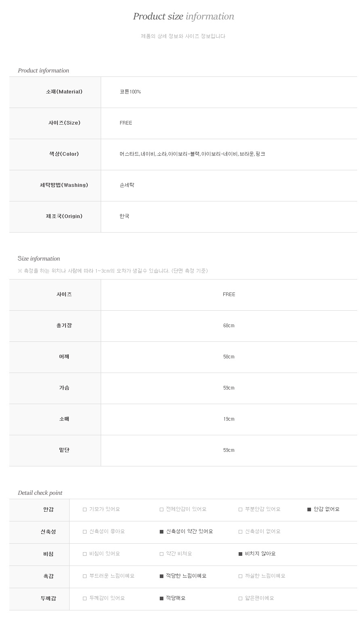Screen dimensions: 364x627
Task: Toggle the checked '비치지 않아요' box
Action: coord(241,554)
